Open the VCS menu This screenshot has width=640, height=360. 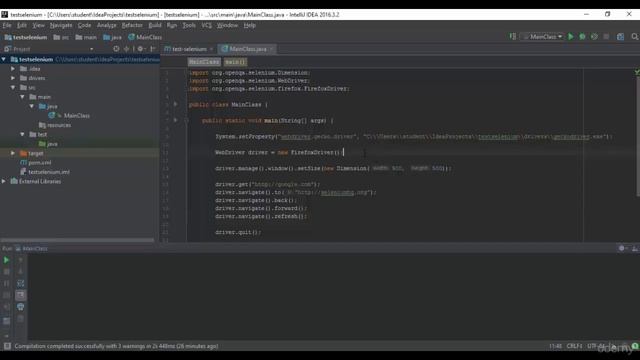tap(207, 25)
